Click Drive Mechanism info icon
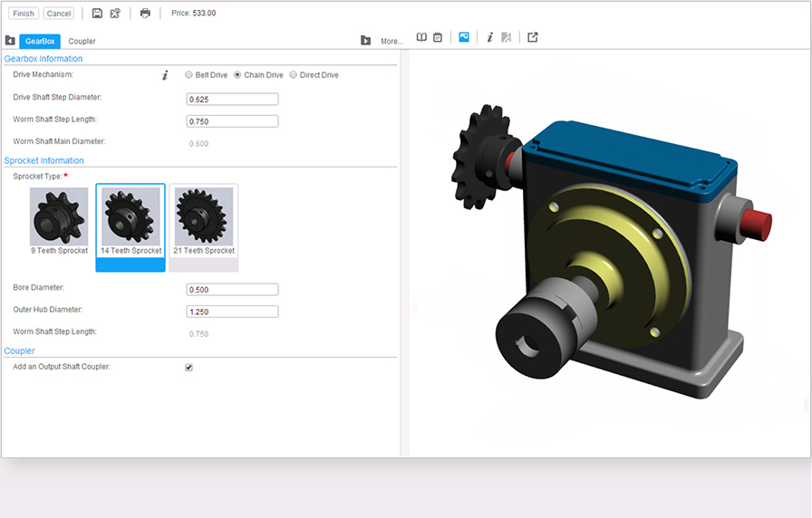812x518 pixels. tap(165, 75)
